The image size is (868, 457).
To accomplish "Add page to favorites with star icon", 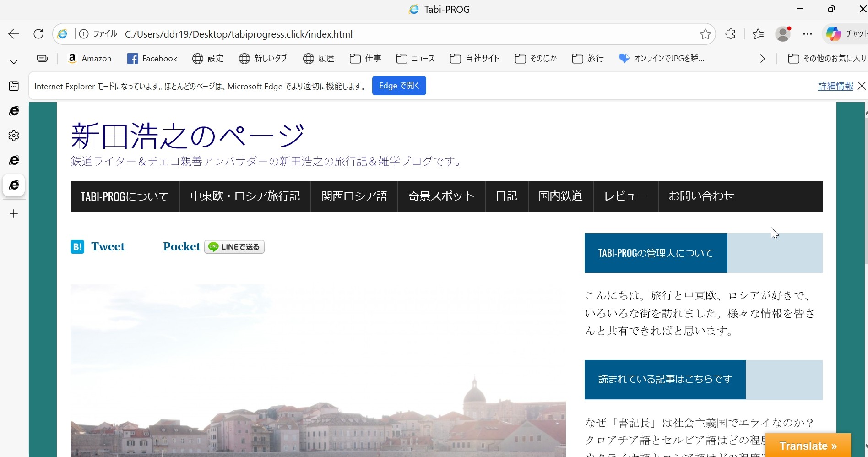I will coord(705,34).
